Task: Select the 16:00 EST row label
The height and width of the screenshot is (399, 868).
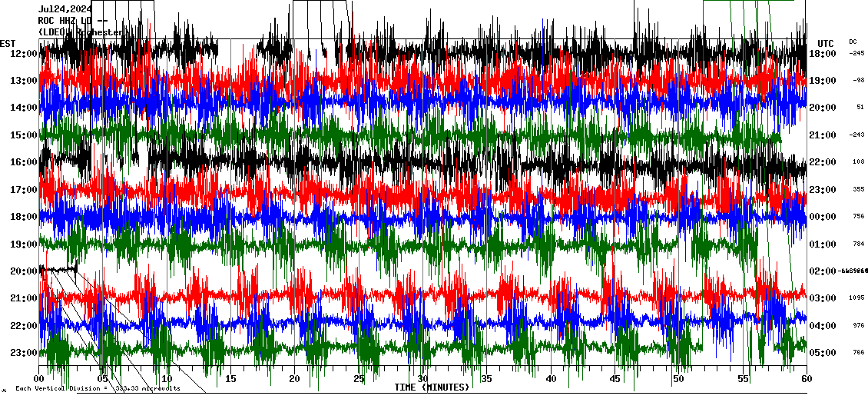Action: pyautogui.click(x=24, y=162)
